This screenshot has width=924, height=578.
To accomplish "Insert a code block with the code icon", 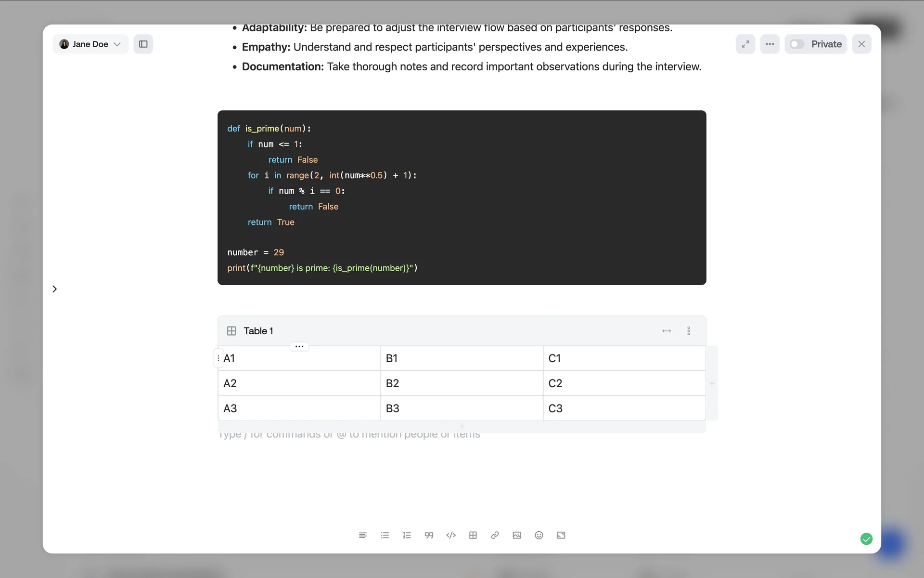I will tap(451, 535).
